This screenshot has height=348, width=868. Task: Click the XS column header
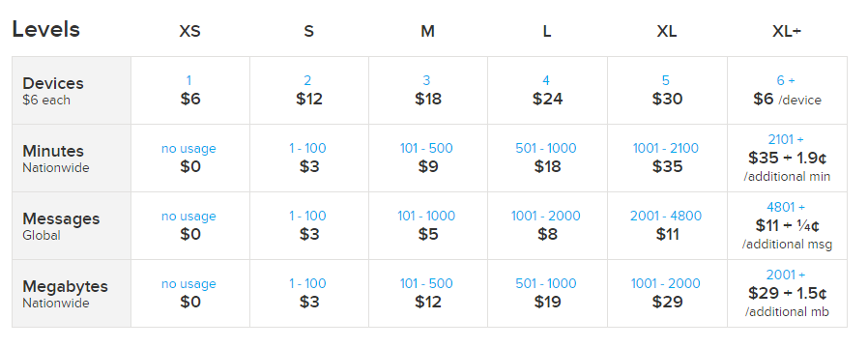tap(189, 32)
